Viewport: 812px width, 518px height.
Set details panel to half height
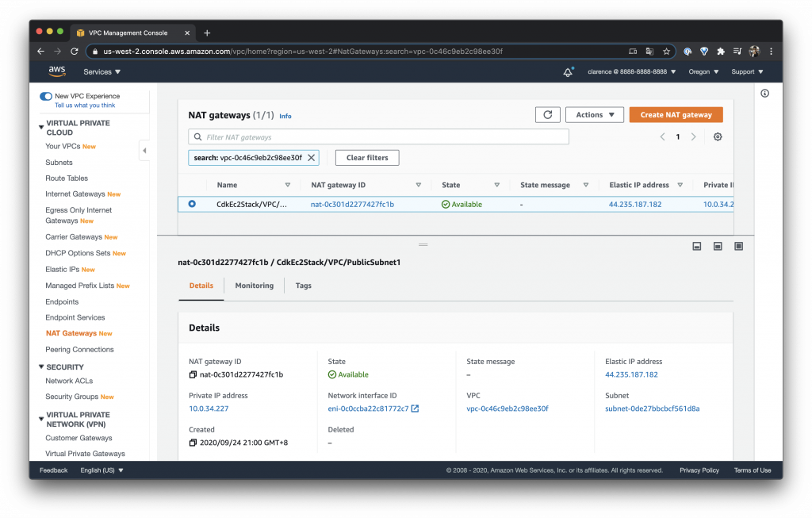(718, 246)
